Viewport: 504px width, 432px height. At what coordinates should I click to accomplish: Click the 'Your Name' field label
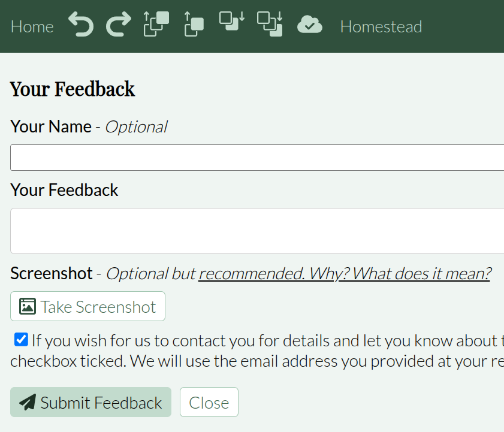click(51, 126)
